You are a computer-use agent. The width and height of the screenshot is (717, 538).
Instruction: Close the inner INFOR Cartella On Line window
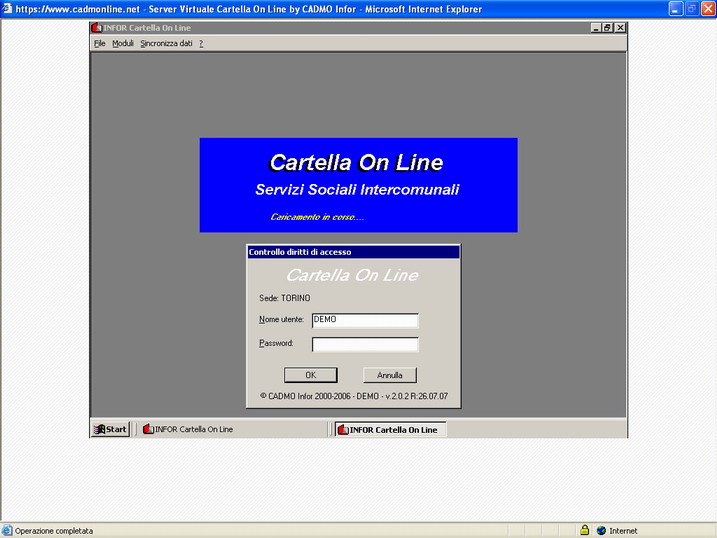click(x=620, y=28)
